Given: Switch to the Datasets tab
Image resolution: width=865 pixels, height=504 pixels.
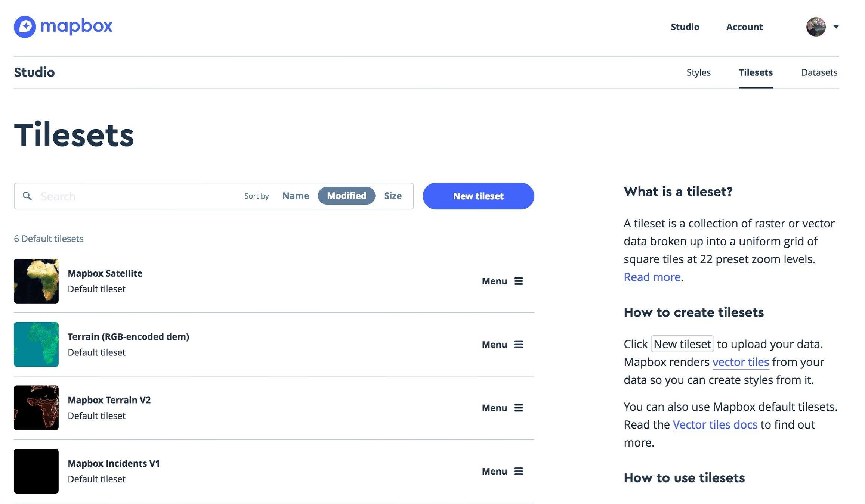Looking at the screenshot, I should (819, 72).
